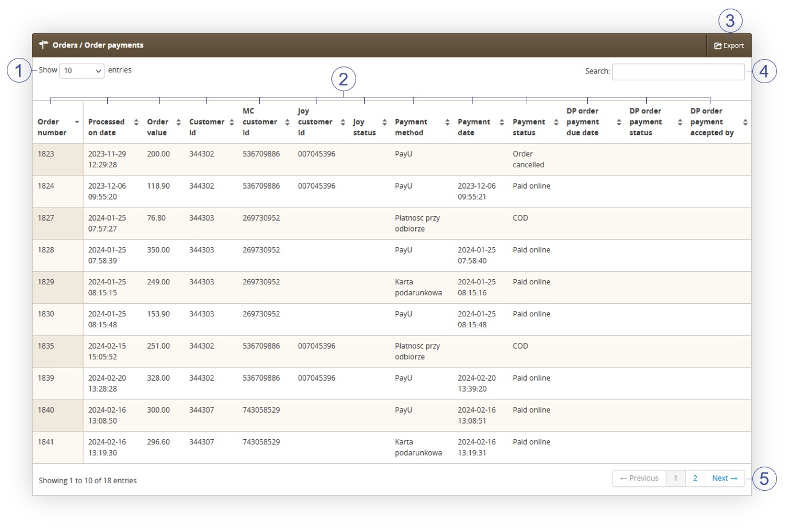Focus the Search input field

coord(678,72)
